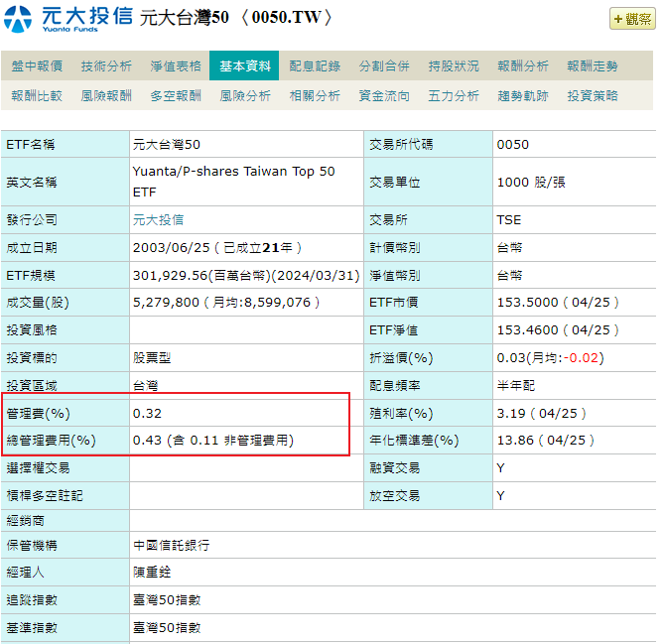Click the page title 元大台灣50 〈0050.TW〉
Image resolution: width=664 pixels, height=644 pixels.
pyautogui.click(x=236, y=18)
